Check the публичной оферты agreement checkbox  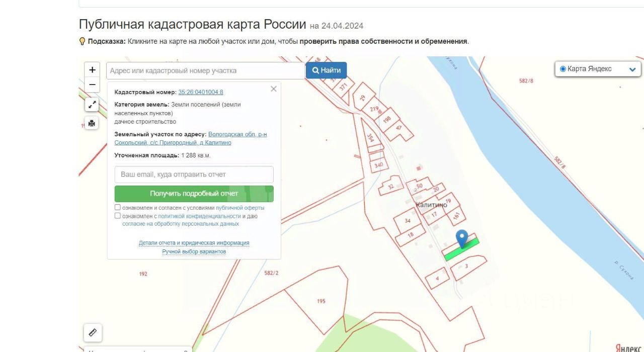point(118,207)
